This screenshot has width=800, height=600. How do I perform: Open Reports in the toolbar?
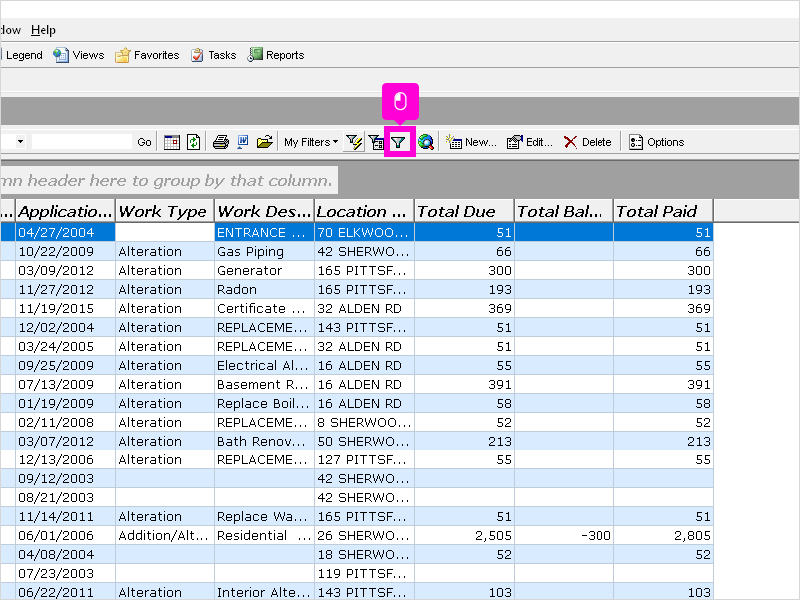[276, 55]
